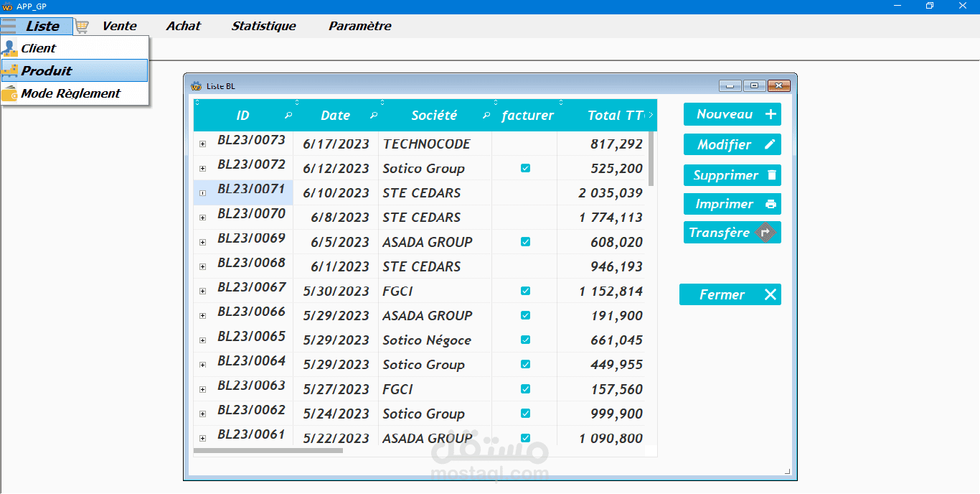Uncheck facturer for BL23/0065 Sotico Négoce
Image resolution: width=980 pixels, height=494 pixels.
click(525, 340)
